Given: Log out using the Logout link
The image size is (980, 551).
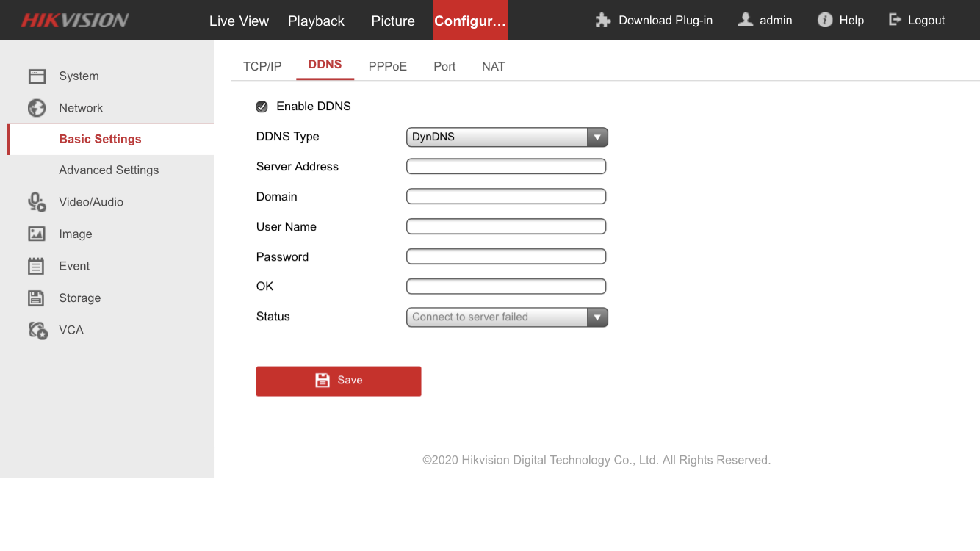Looking at the screenshot, I should [x=917, y=21].
